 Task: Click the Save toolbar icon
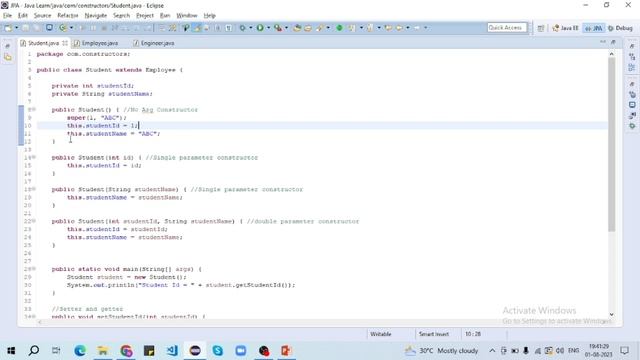click(26, 28)
